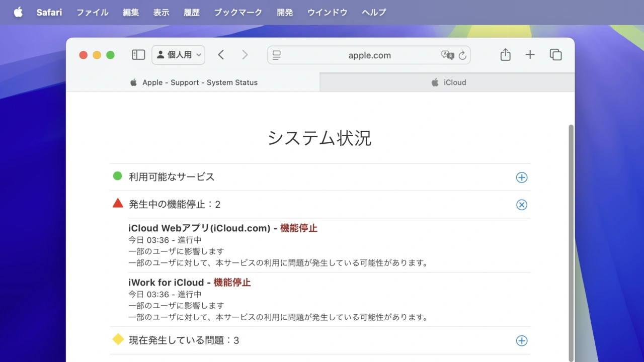The image size is (644, 362).
Task: Open the 個人用 profile dropdown
Action: coord(178,55)
